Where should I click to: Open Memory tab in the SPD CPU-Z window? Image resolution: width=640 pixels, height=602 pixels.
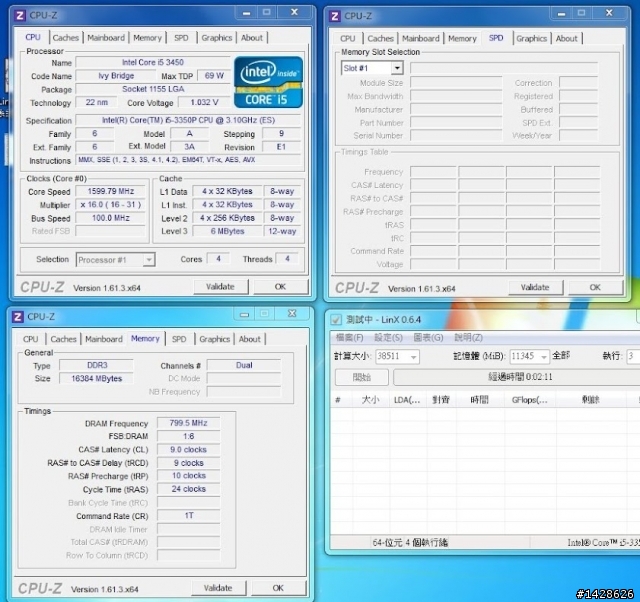462,39
